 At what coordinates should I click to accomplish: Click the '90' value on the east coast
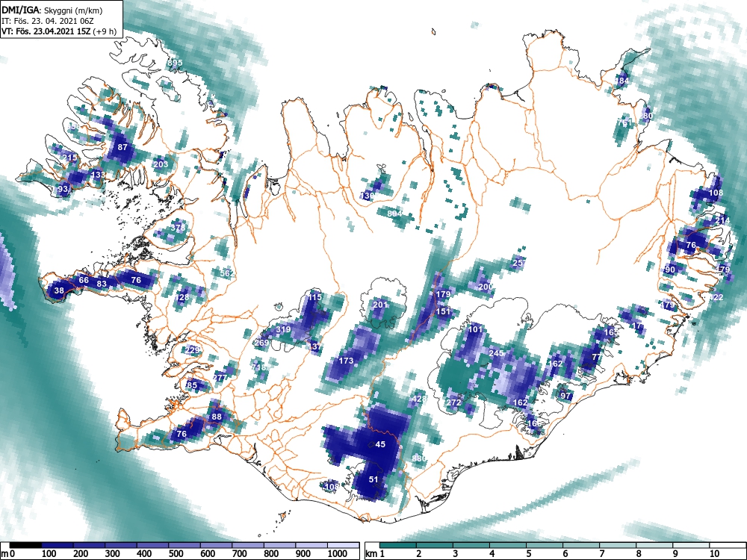670,270
